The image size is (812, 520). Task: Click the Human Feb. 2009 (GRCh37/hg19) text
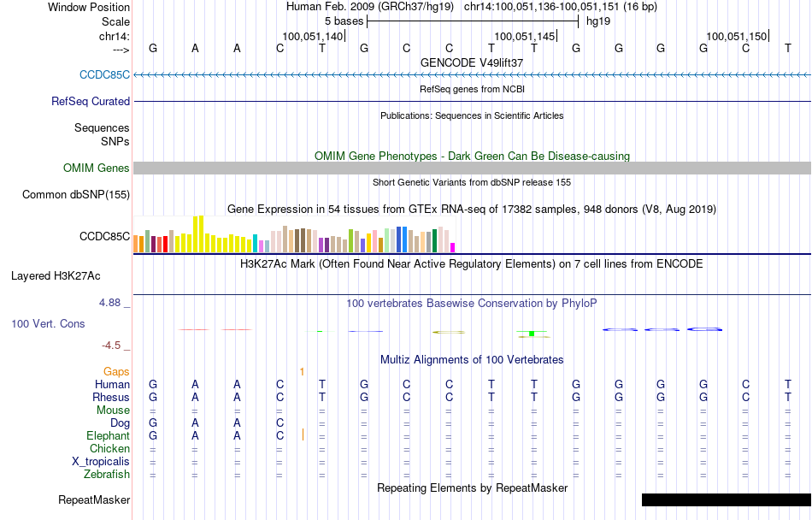[x=370, y=7]
